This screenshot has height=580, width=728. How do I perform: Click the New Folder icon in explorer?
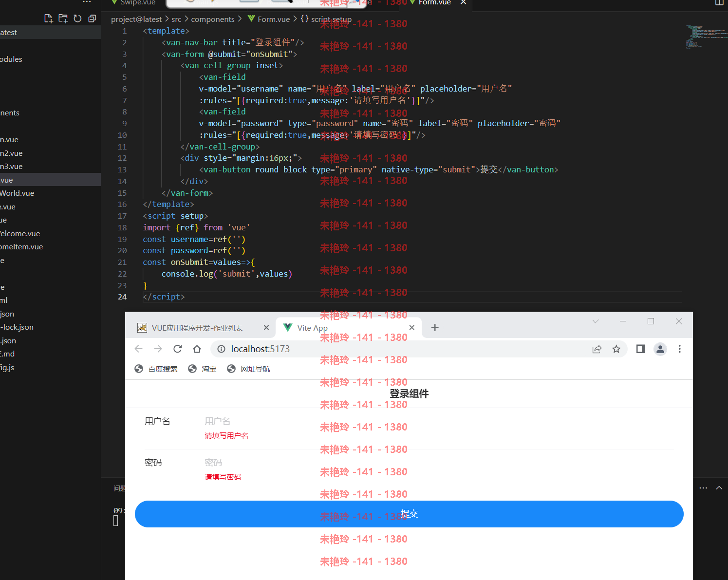(x=63, y=19)
